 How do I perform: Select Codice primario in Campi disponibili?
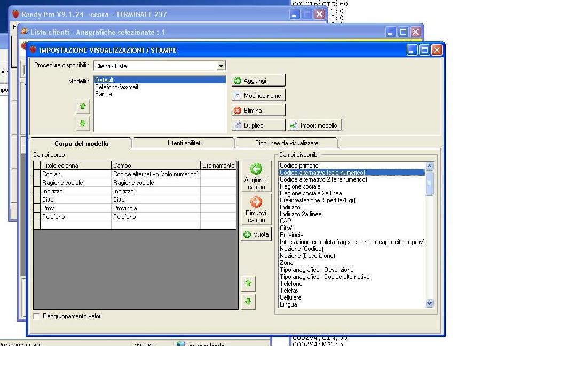pyautogui.click(x=351, y=166)
